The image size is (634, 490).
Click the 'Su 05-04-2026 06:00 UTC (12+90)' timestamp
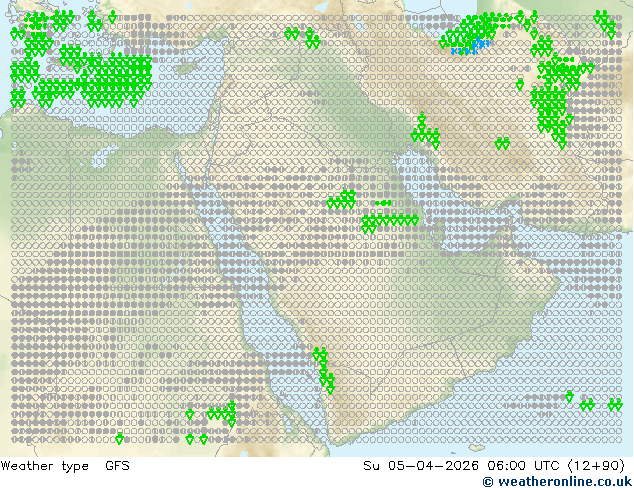494,466
